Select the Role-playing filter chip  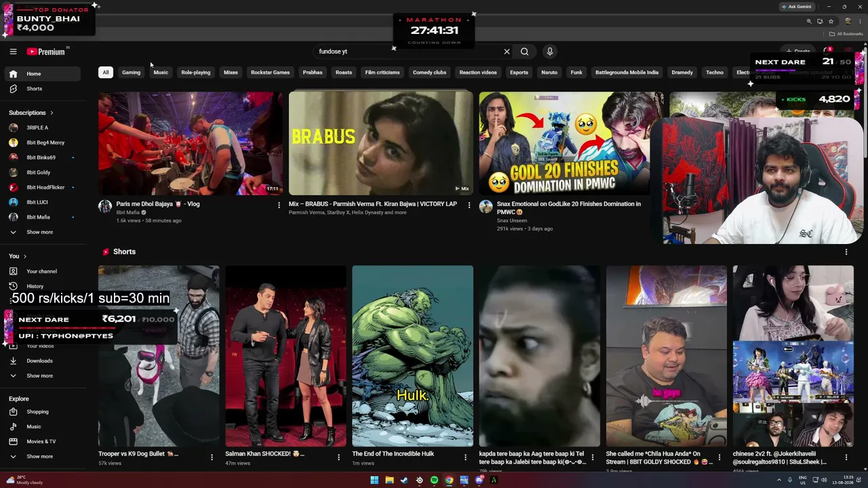195,73
